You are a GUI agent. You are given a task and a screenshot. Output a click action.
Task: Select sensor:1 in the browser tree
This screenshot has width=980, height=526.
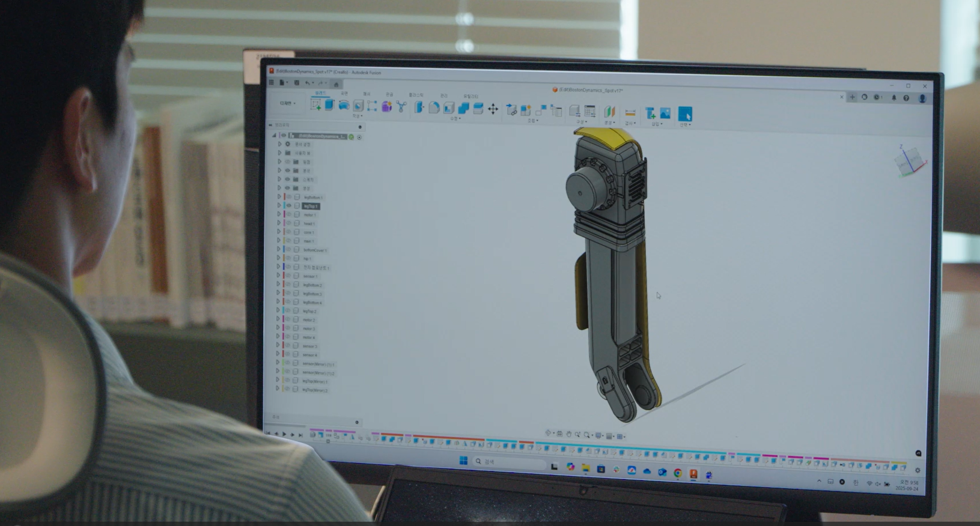[310, 276]
